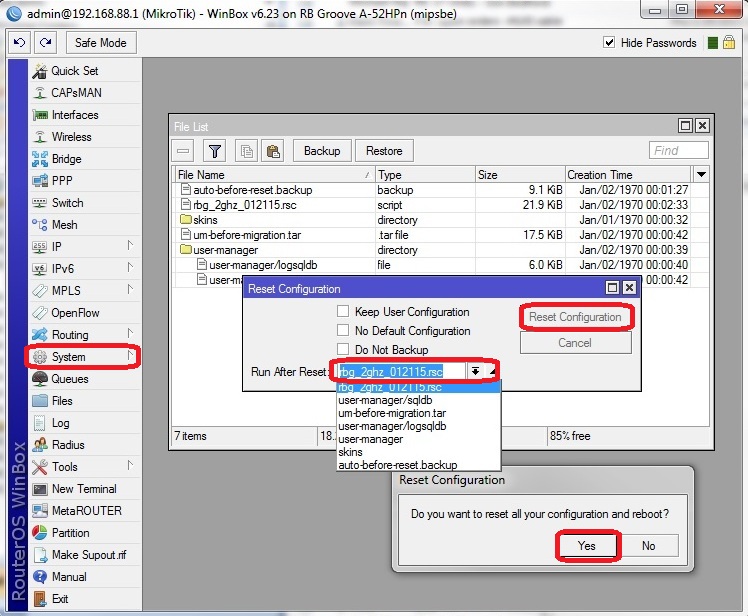Image resolution: width=748 pixels, height=616 pixels.
Task: Click the Restore button
Action: [384, 151]
